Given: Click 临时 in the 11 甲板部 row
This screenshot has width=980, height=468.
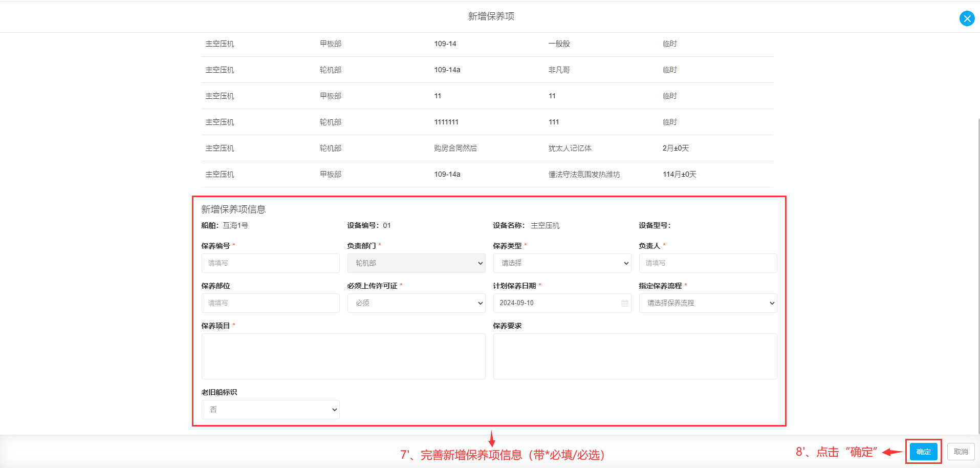Looking at the screenshot, I should (669, 96).
